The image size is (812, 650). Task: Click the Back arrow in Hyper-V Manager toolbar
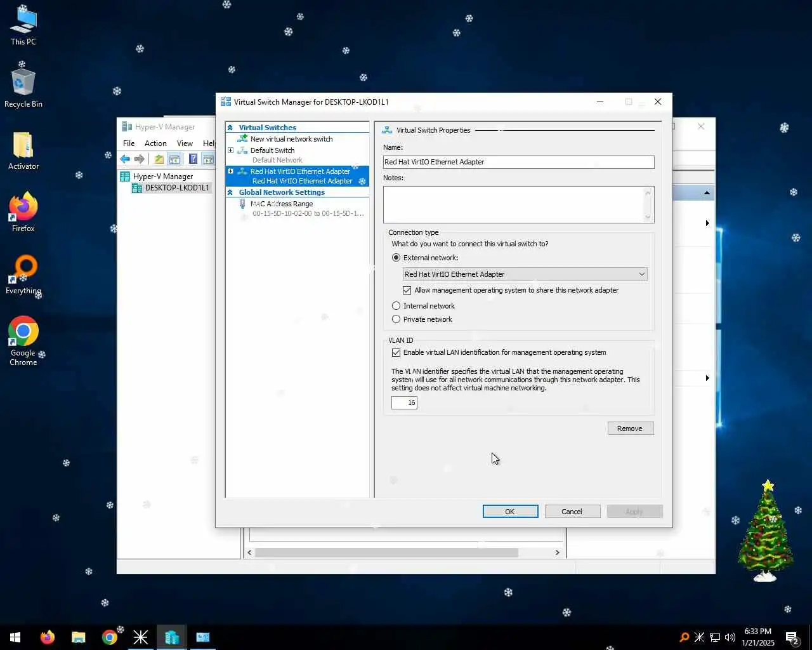pos(125,159)
